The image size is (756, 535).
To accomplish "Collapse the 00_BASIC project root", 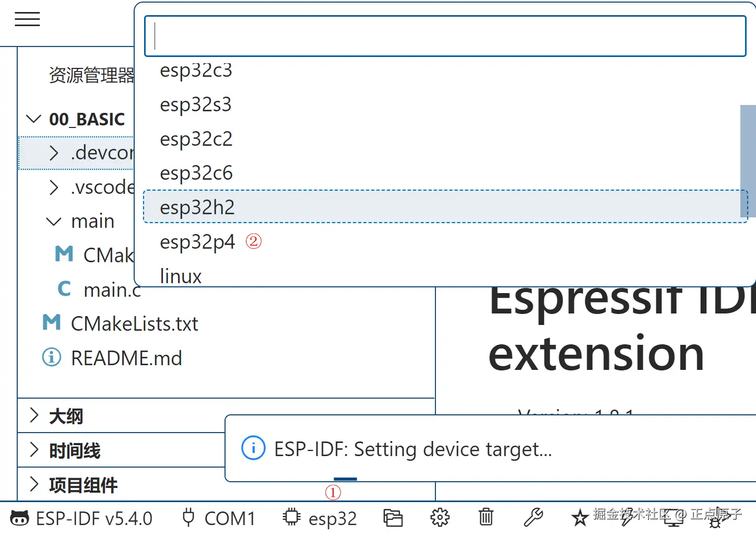I will pos(34,119).
